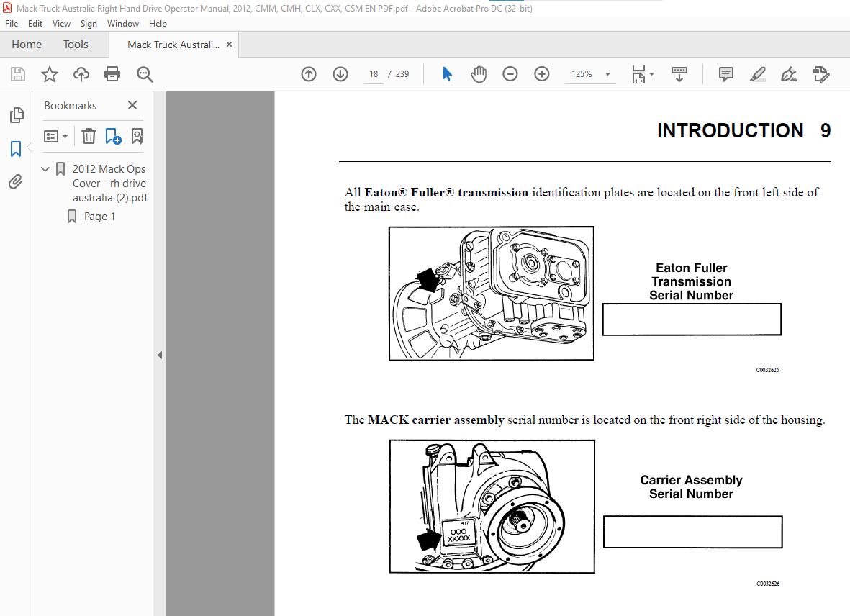Click the zoom percentage field 125%
This screenshot has width=850, height=616.
[582, 74]
